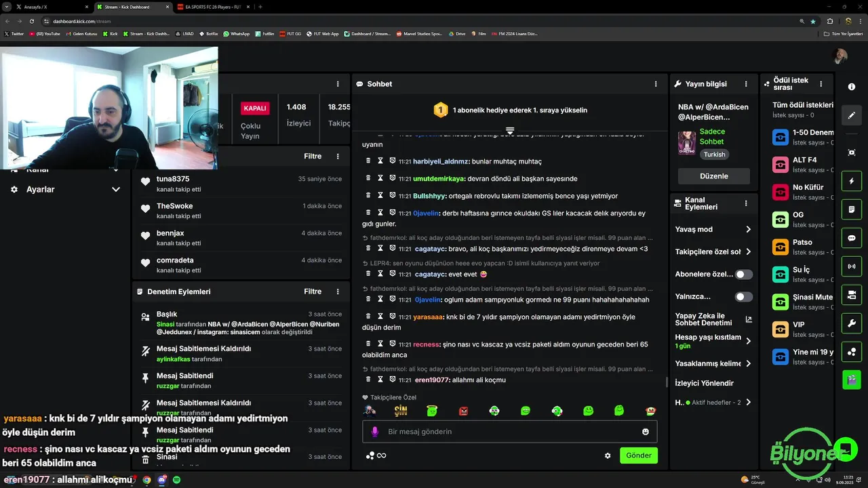Click the Sadece Sohbet category text
The height and width of the screenshot is (488, 868).
[x=712, y=136]
